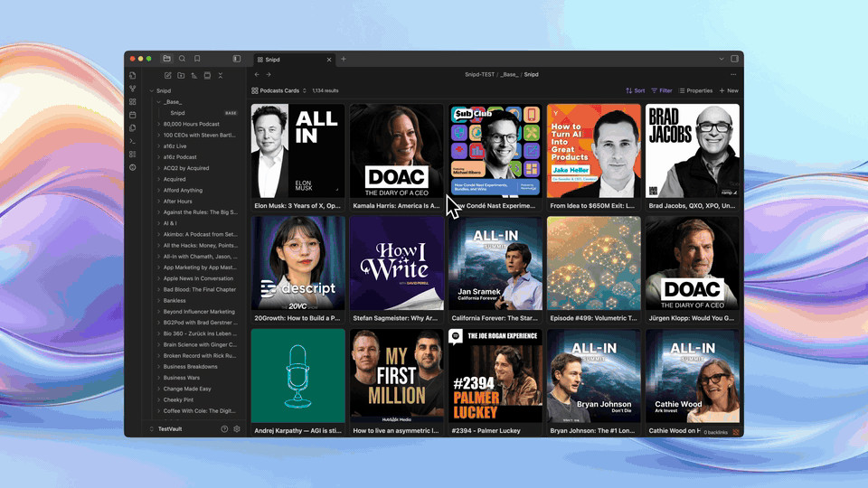Click the New button
This screenshot has height=488, width=868.
coord(729,90)
